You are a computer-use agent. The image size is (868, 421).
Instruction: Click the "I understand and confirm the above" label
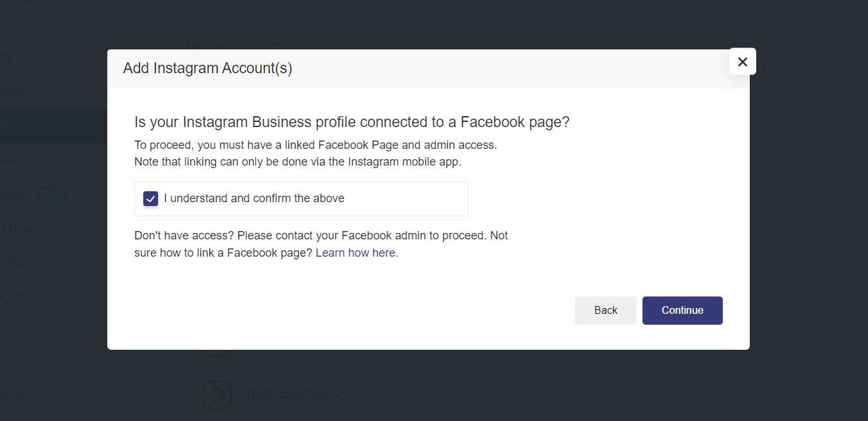click(254, 199)
